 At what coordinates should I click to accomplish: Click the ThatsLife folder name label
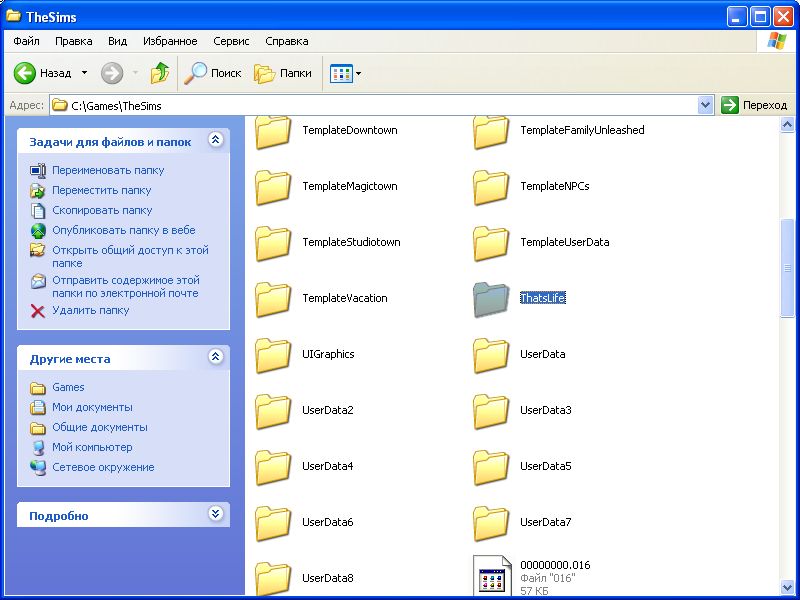[543, 298]
